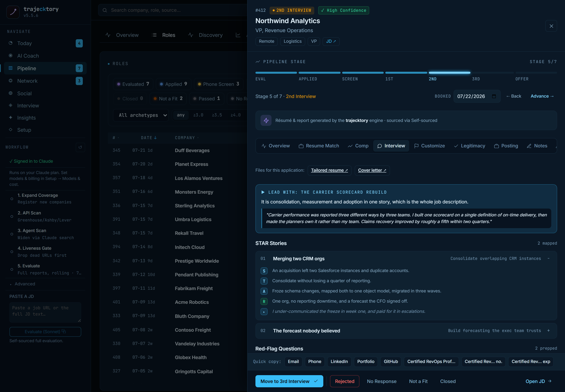Click the workflow refresh icon

(x=80, y=147)
